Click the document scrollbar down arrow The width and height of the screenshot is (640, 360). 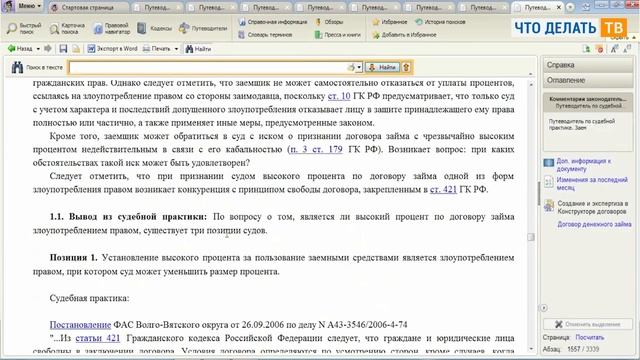pos(531,349)
